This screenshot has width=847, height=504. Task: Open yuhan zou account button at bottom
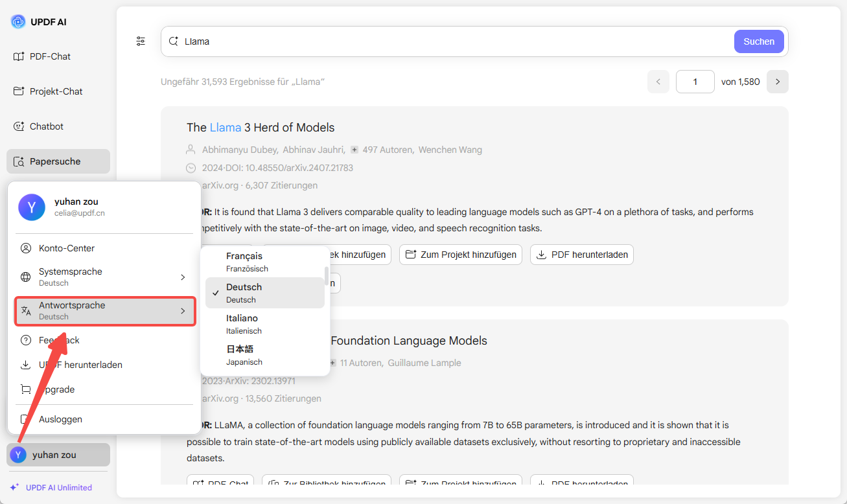click(x=58, y=455)
